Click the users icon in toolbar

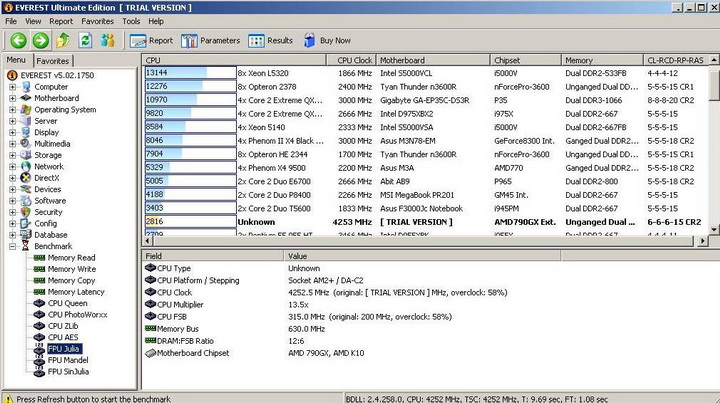click(107, 41)
